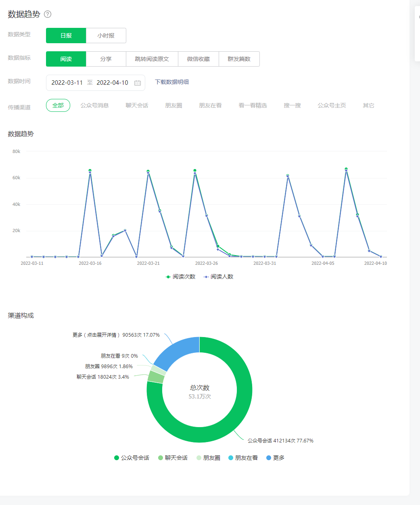Toggle 更多 legend dot under donut chart
420x505 pixels.
[x=269, y=458]
